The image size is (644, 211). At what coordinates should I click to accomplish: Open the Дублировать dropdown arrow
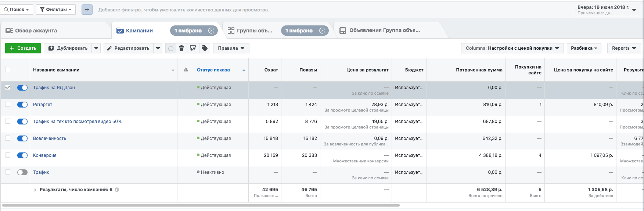pos(96,48)
